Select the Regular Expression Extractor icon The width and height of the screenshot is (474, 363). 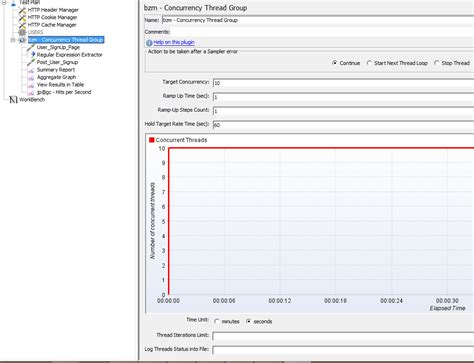32,55
